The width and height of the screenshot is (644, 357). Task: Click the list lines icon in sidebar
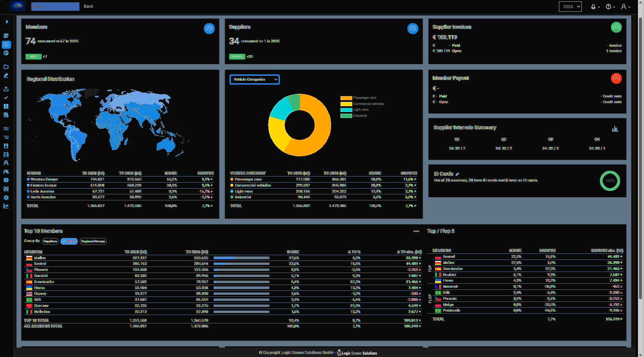[x=6, y=129]
